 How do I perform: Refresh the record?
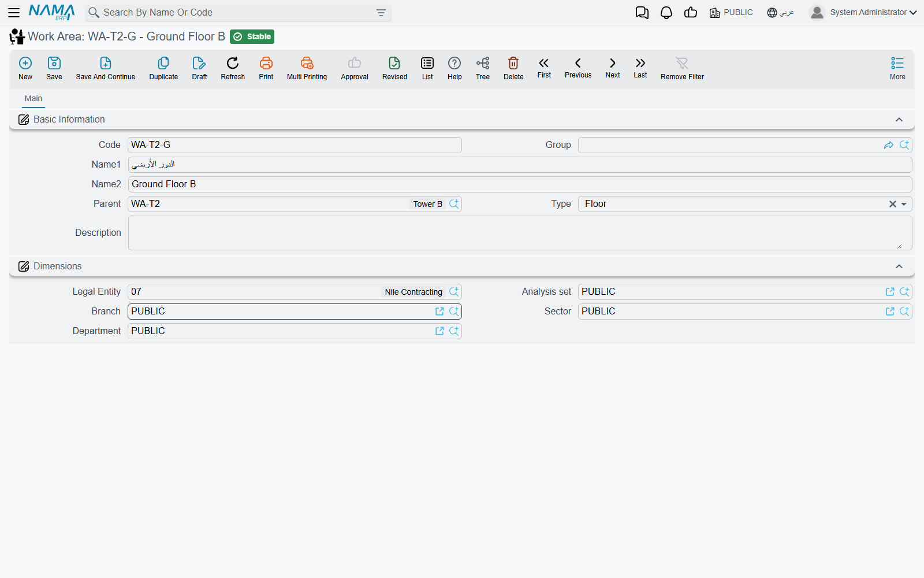pos(233,68)
